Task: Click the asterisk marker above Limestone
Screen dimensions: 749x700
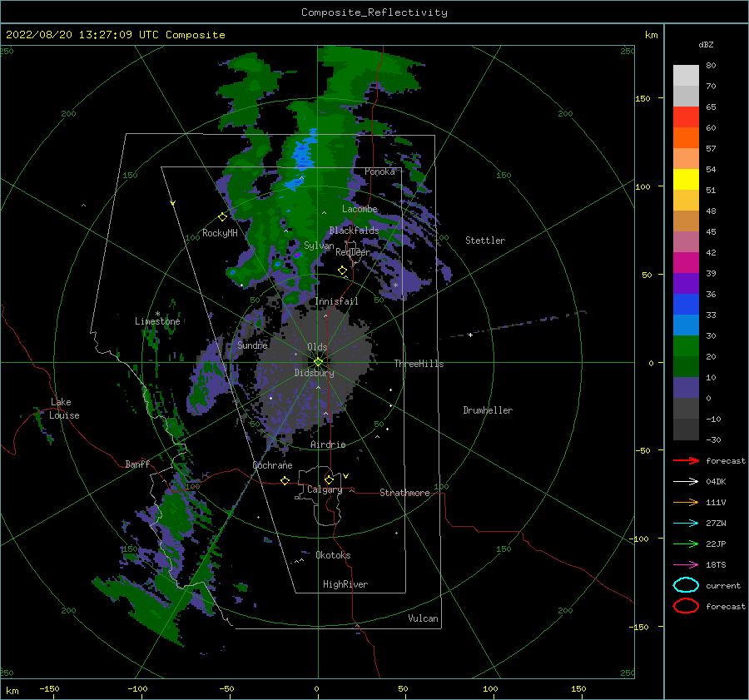Action: pyautogui.click(x=157, y=314)
